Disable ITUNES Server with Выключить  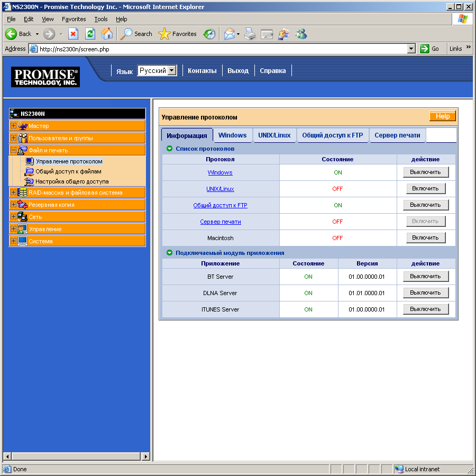(426, 309)
